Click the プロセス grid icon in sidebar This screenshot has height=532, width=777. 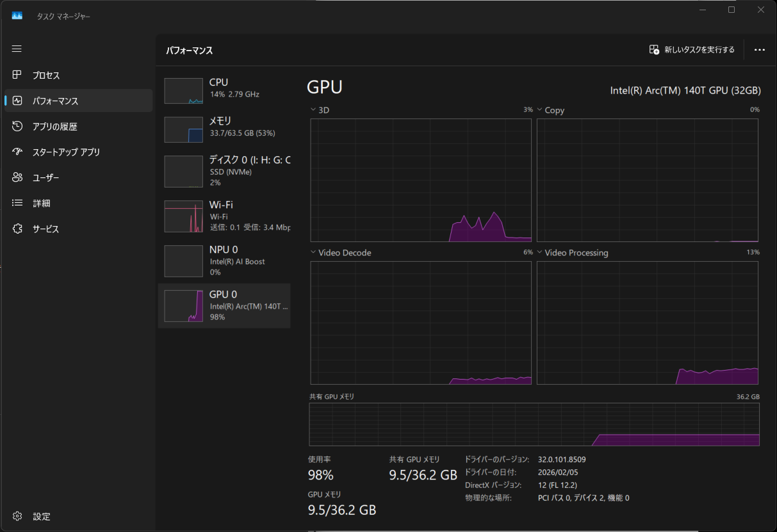click(x=17, y=75)
